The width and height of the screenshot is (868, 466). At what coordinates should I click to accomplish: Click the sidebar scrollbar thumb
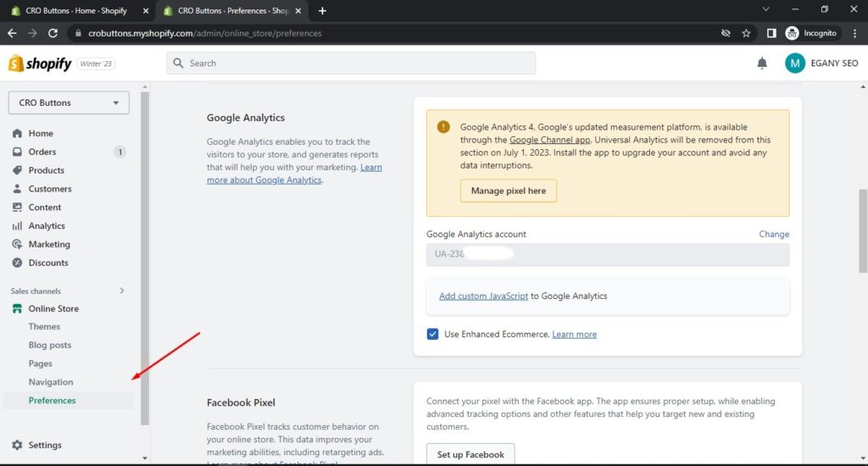pos(145,258)
